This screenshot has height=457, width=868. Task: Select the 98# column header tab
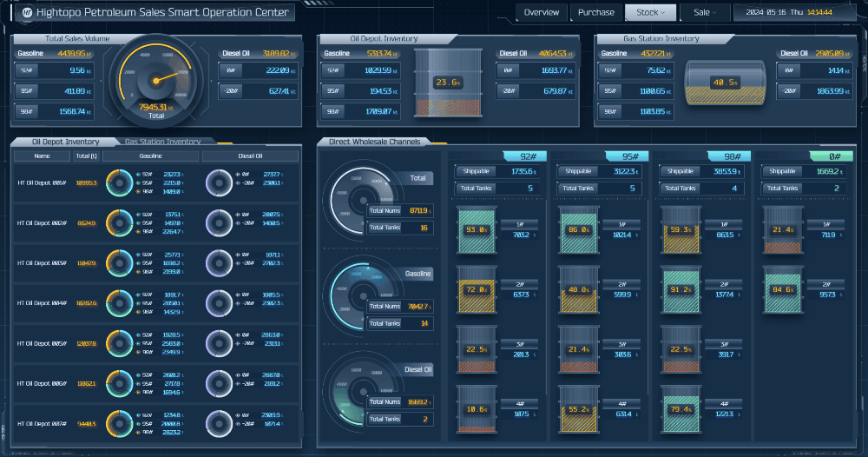click(x=729, y=156)
